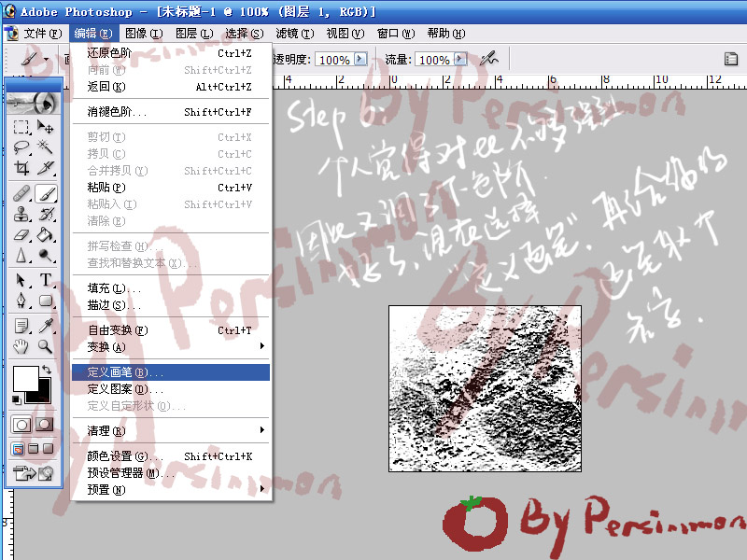
Task: Choose 描边(S) menu entry
Action: click(x=171, y=305)
